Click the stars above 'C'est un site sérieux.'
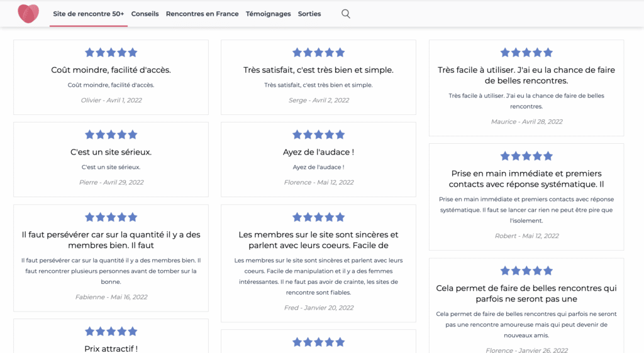This screenshot has height=353, width=644. click(x=111, y=134)
